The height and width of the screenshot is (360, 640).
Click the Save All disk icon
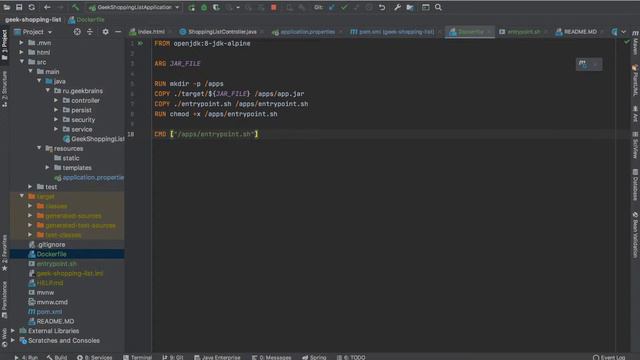coord(19,7)
